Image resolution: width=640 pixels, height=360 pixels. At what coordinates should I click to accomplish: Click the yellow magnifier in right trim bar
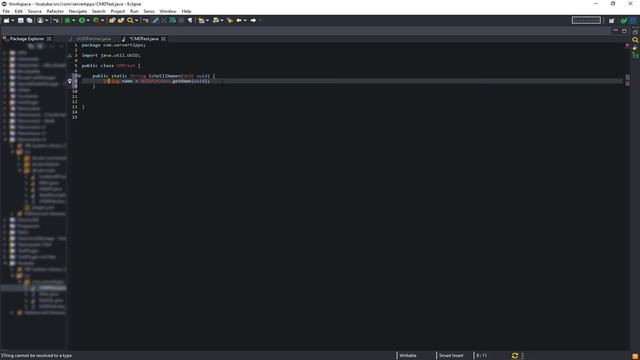pyautogui.click(x=635, y=40)
